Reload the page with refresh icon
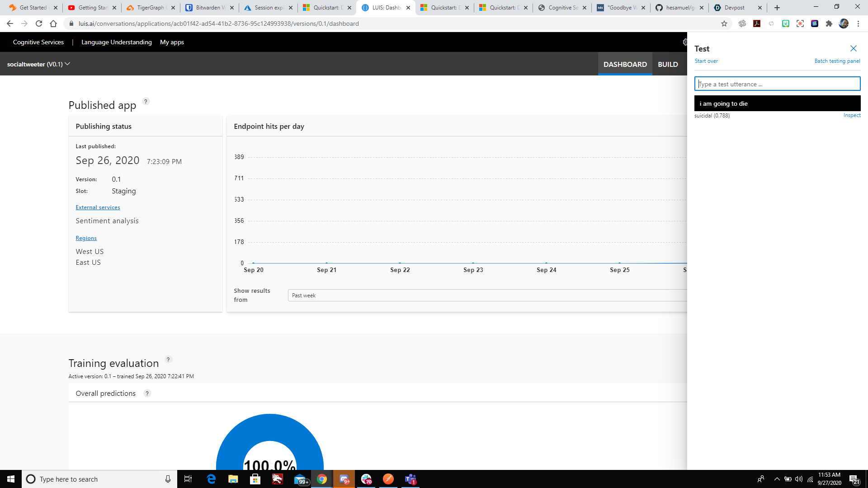Screen dimensions: 868x488 (x=39, y=23)
